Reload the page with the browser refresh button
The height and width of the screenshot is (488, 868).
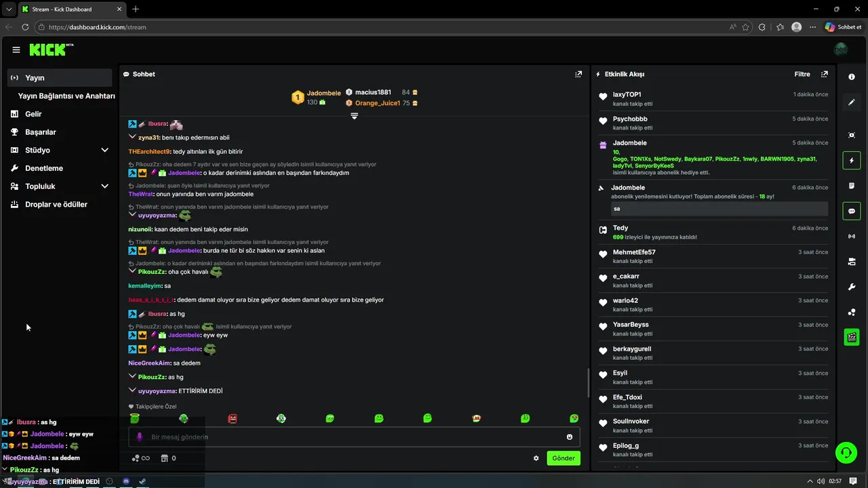coord(25,27)
